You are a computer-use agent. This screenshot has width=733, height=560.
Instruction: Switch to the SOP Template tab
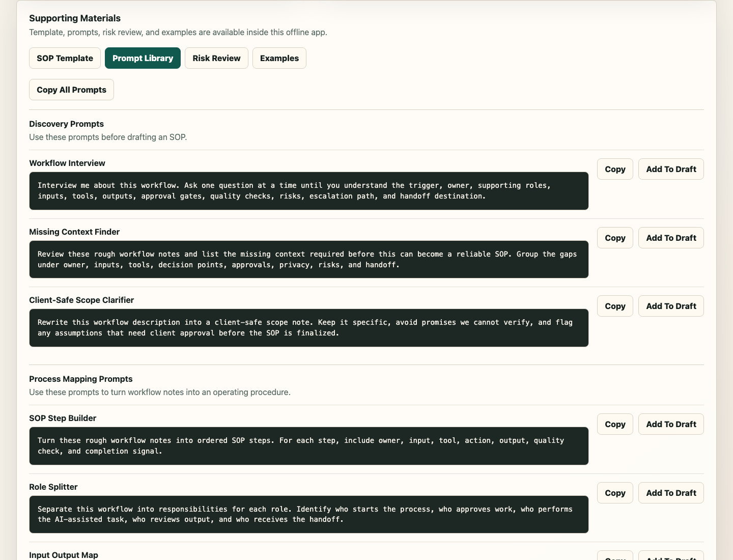pyautogui.click(x=65, y=58)
